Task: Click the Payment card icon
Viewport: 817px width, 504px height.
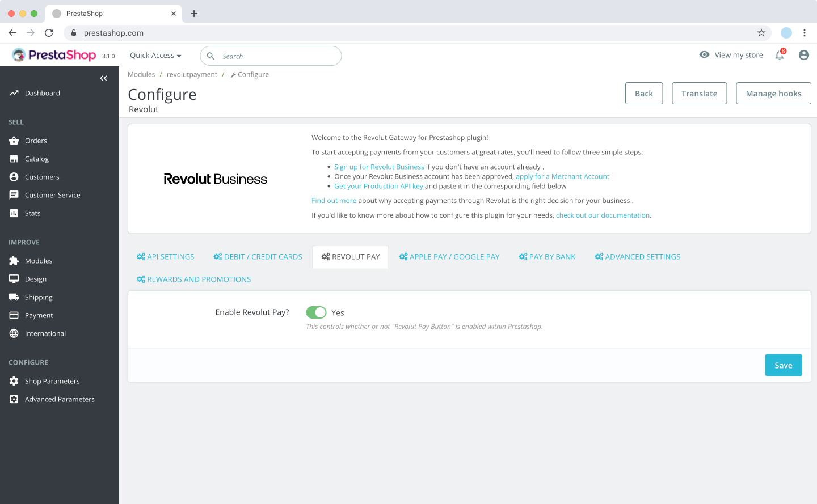Action: (x=14, y=315)
